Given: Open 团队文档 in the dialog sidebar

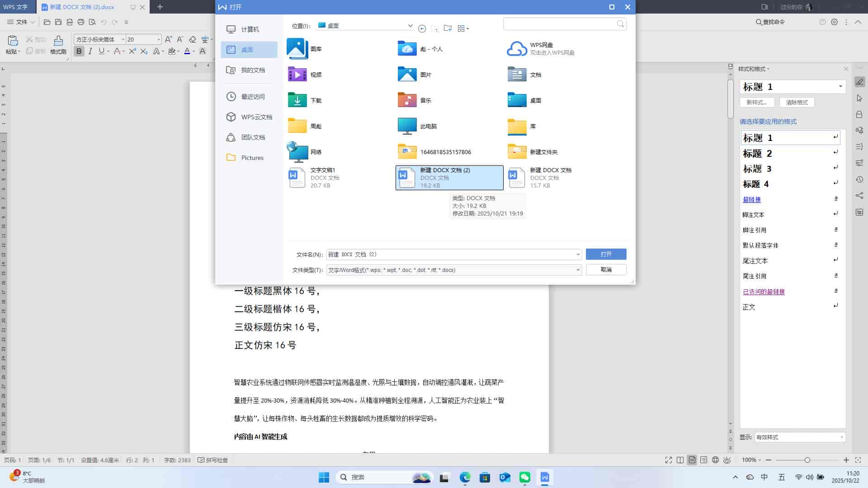Looking at the screenshot, I should click(x=249, y=137).
